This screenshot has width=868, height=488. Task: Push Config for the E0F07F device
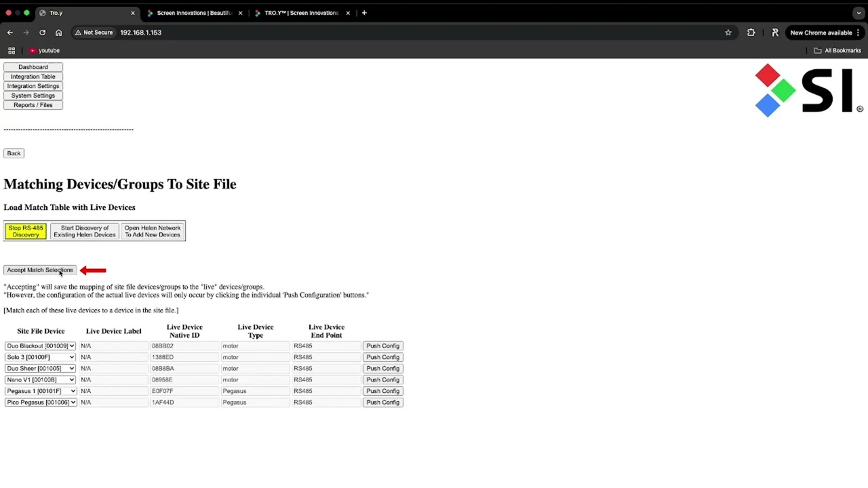pyautogui.click(x=383, y=391)
